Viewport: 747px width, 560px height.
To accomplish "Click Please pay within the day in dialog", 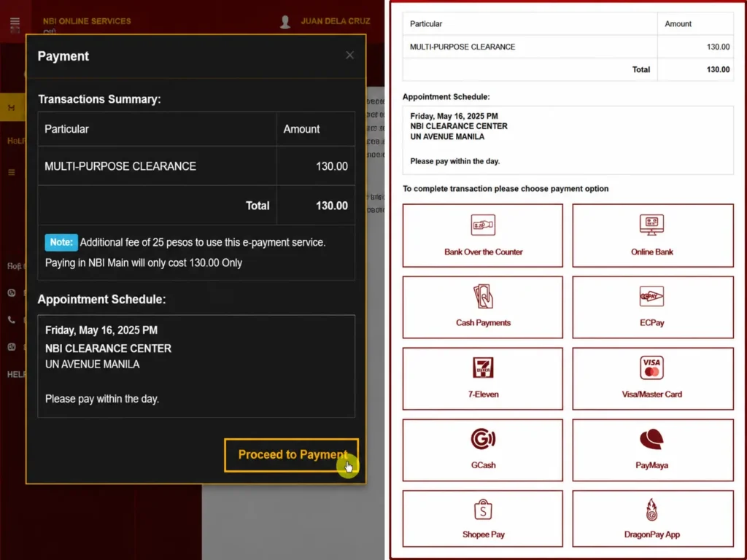I will [x=102, y=399].
